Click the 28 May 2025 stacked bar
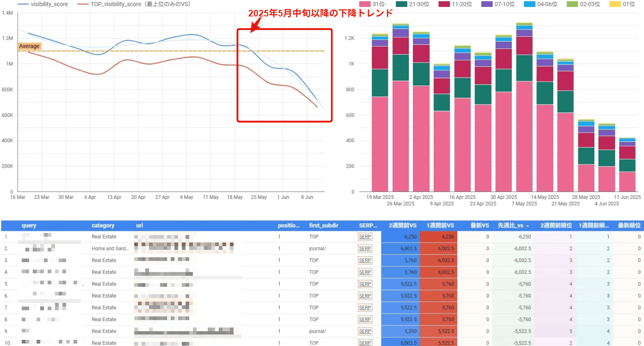 (x=586, y=156)
